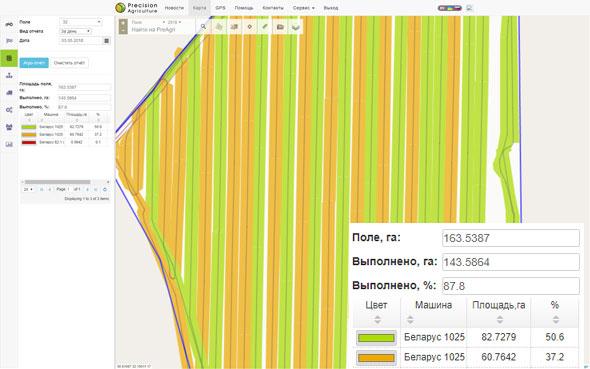Expand the Вид отчета report type dropdown
Image resolution: width=590 pixels, height=369 pixels.
click(x=75, y=31)
